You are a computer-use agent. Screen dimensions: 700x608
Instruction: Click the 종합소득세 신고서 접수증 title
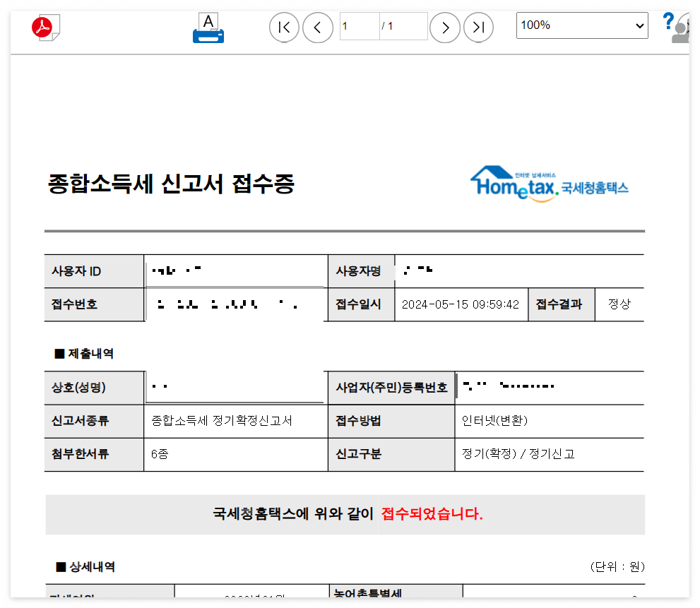(172, 184)
